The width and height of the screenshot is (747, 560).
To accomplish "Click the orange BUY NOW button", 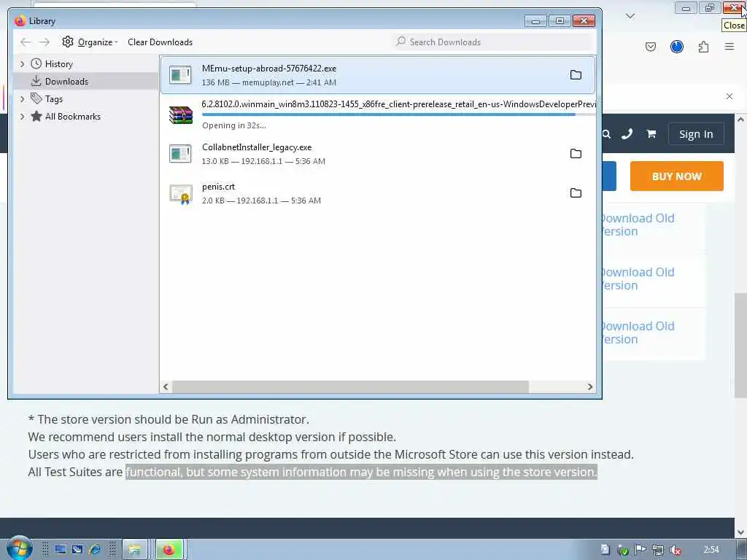I will [x=676, y=176].
